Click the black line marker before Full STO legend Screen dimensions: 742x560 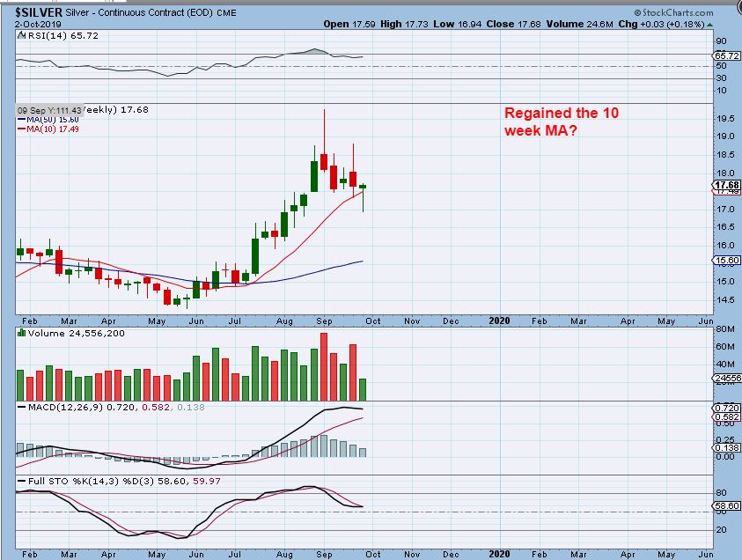pos(21,481)
